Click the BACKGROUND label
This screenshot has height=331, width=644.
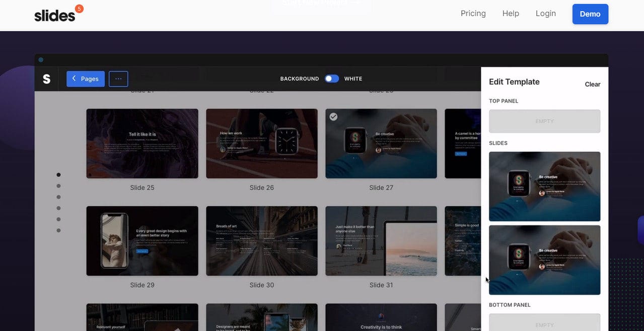[x=300, y=79]
